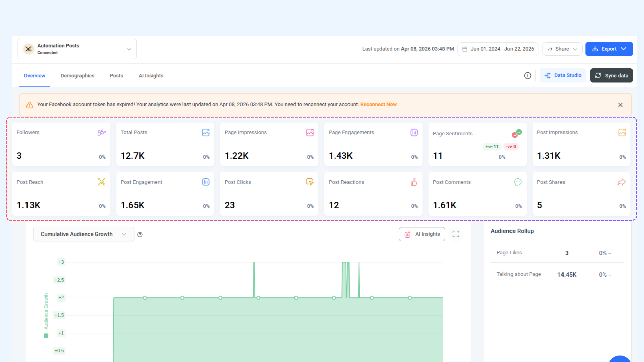Switch to the AI Insights tab
Viewport: 644px width, 362px height.
[x=151, y=76]
